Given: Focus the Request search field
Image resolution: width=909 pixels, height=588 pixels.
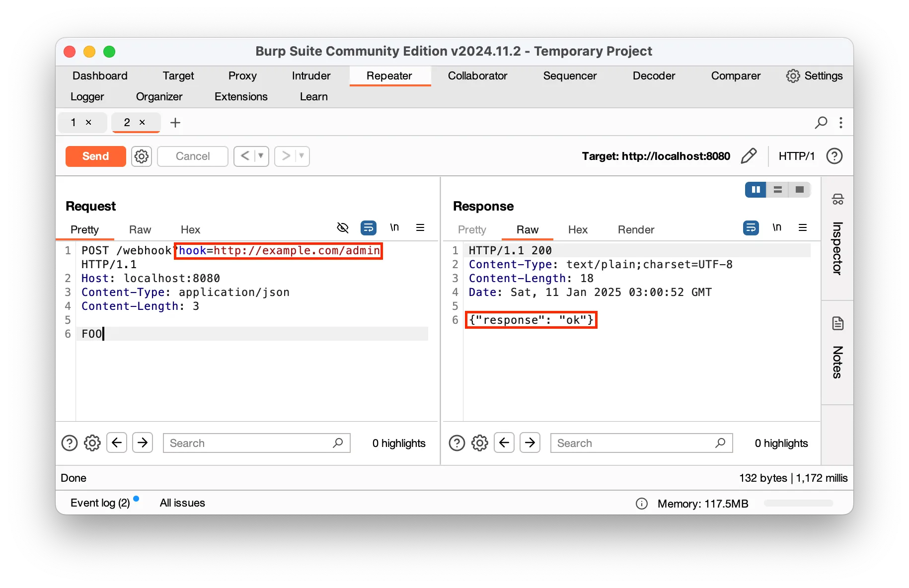Looking at the screenshot, I should pyautogui.click(x=257, y=443).
